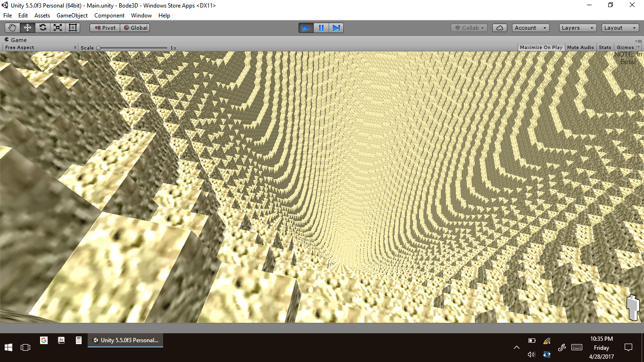Click the Play button to stop playmode
644x362 pixels.
(x=305, y=28)
